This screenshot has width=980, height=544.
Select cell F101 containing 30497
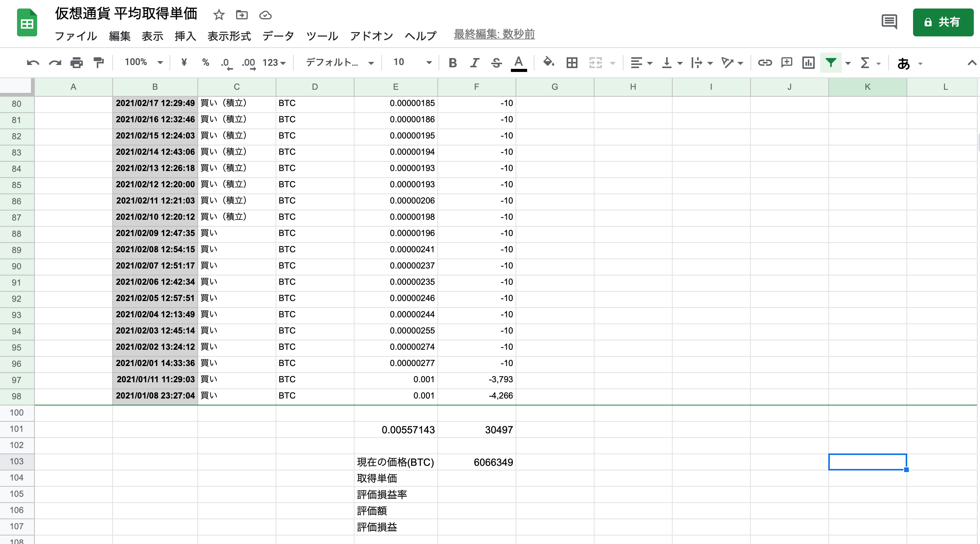(x=476, y=430)
